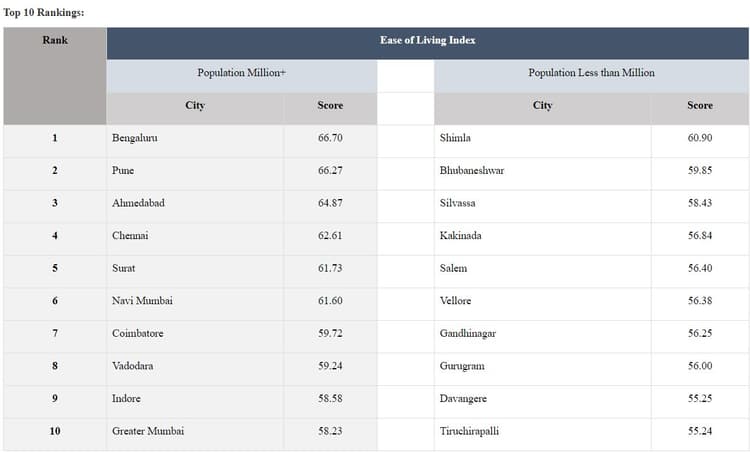
Task: Select the Bengaluru city cell
Action: click(x=135, y=138)
